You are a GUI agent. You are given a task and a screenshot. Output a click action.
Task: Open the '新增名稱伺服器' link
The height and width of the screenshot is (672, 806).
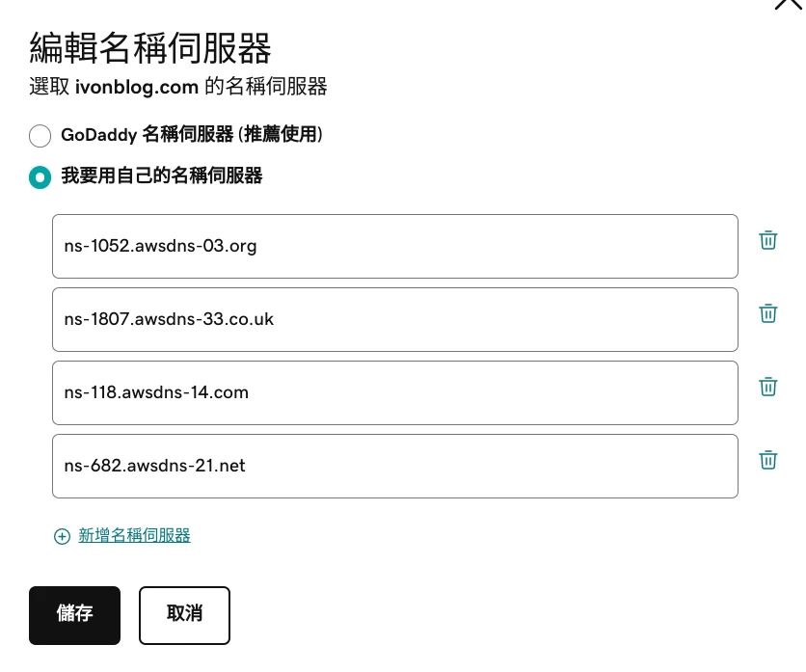pos(134,536)
